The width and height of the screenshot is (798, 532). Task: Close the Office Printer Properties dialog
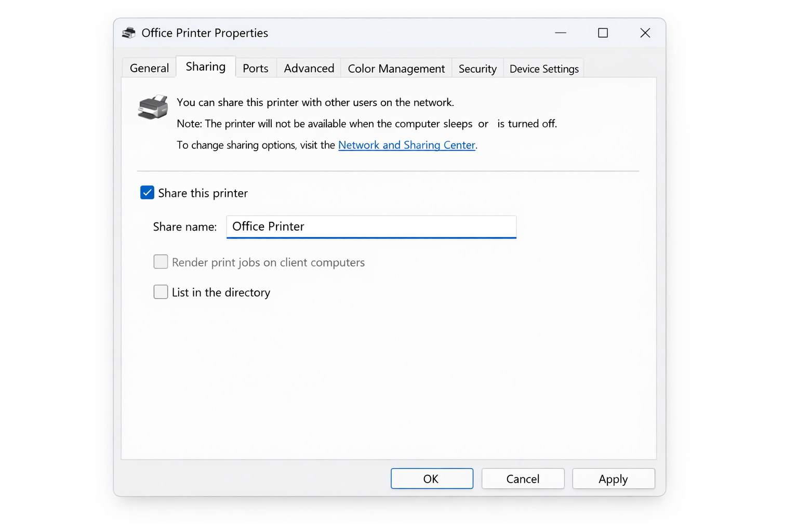645,32
